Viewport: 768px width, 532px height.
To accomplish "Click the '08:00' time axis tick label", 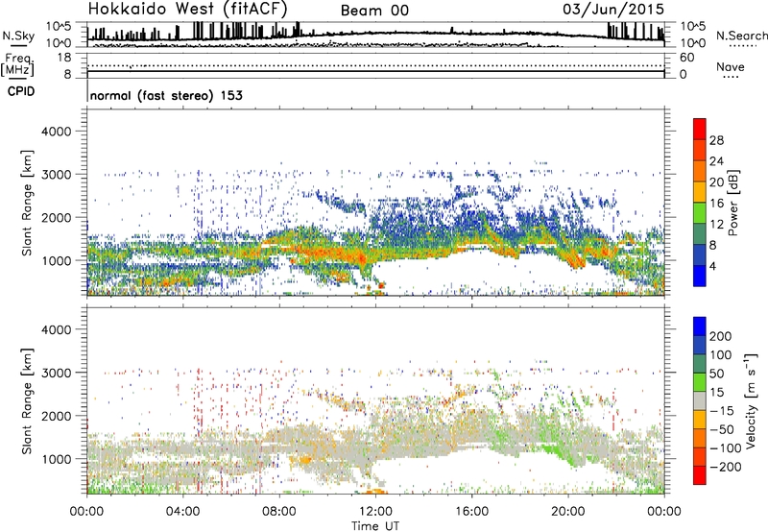I will tap(279, 512).
